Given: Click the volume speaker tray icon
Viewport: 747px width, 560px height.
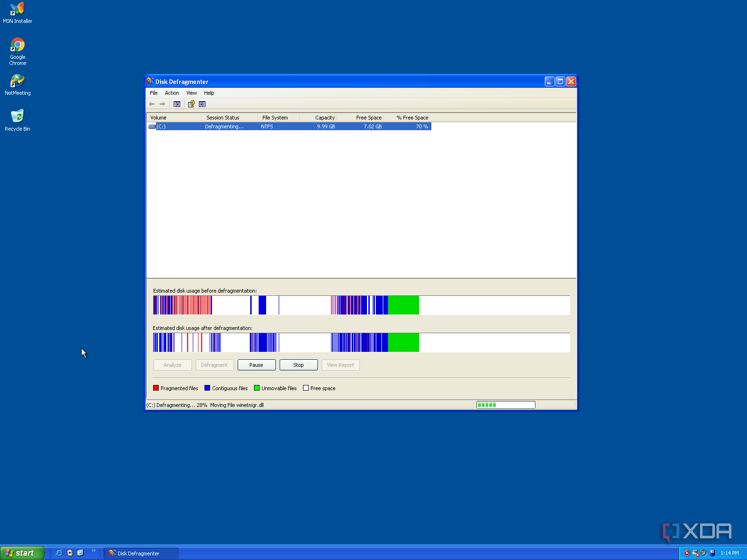Looking at the screenshot, I should tap(704, 553).
